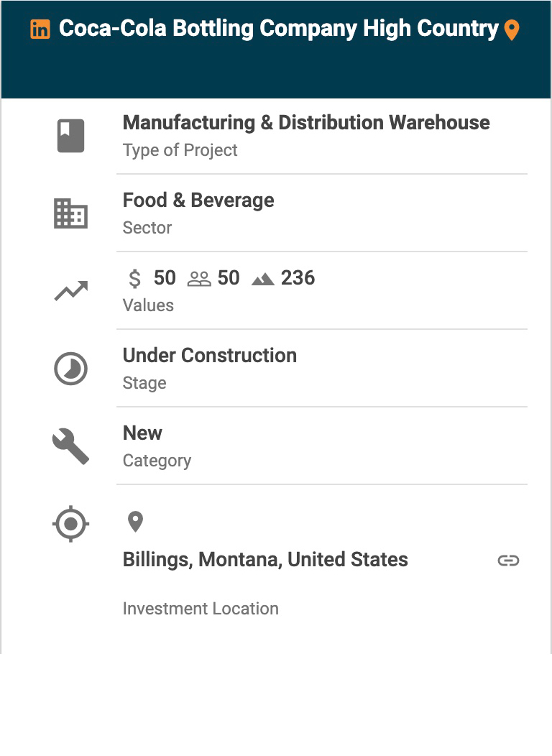The image size is (552, 756).
Task: Click the Sector building icon
Action: (70, 213)
